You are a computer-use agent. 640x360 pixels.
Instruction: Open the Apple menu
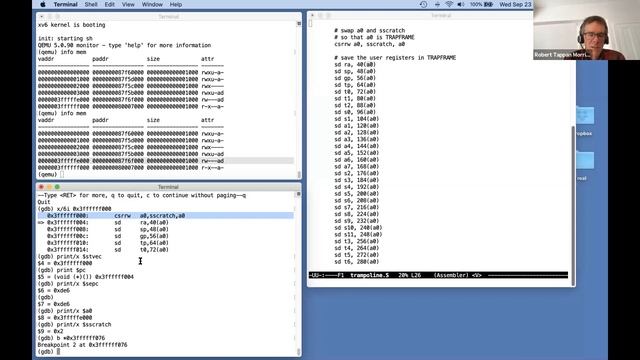coord(43,4)
